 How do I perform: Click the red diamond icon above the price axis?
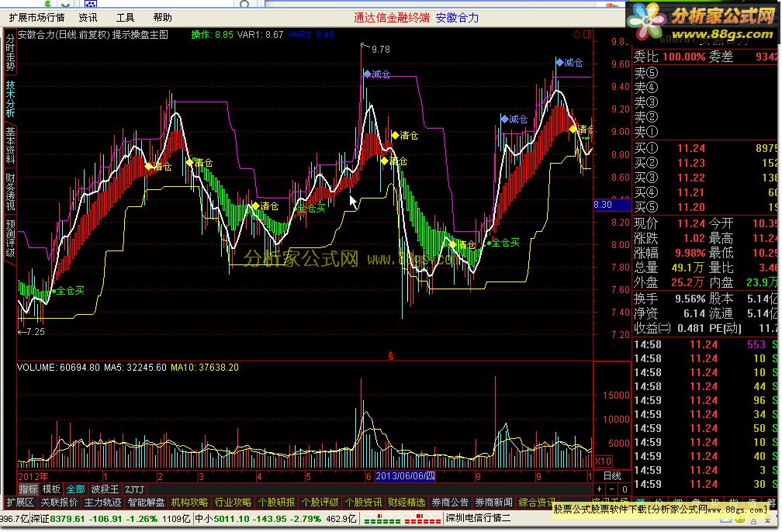[576, 34]
